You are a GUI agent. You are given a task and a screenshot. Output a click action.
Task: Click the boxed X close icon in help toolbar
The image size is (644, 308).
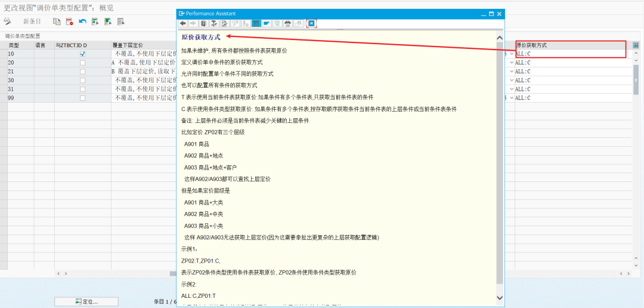(x=311, y=23)
